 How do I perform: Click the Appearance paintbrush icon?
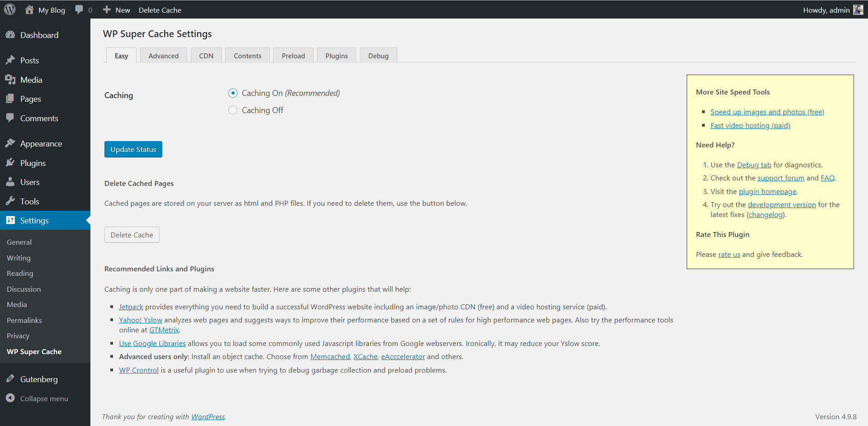[x=10, y=143]
